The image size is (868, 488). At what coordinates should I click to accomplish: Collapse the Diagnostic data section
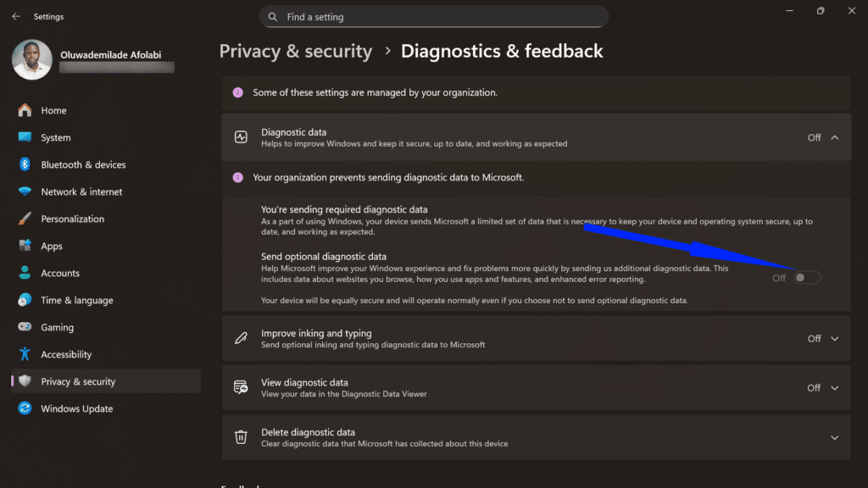click(x=834, y=136)
